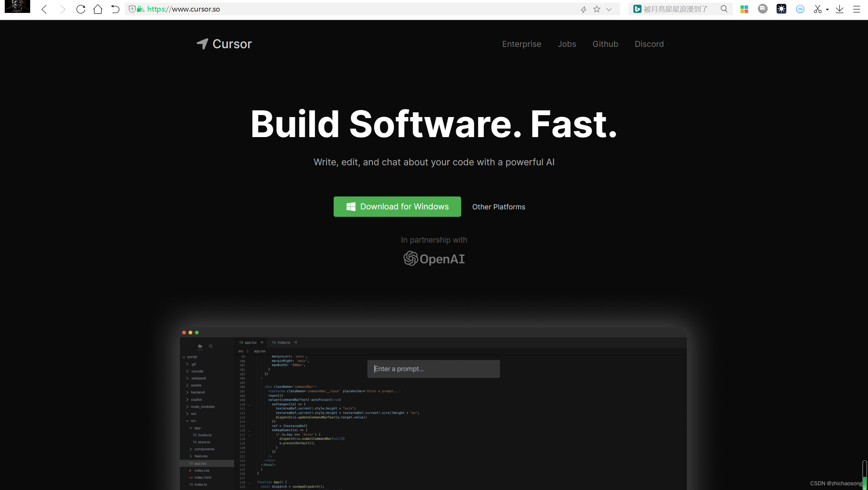Click the search icon in editor sidebar
This screenshot has height=490, width=868.
(x=211, y=346)
